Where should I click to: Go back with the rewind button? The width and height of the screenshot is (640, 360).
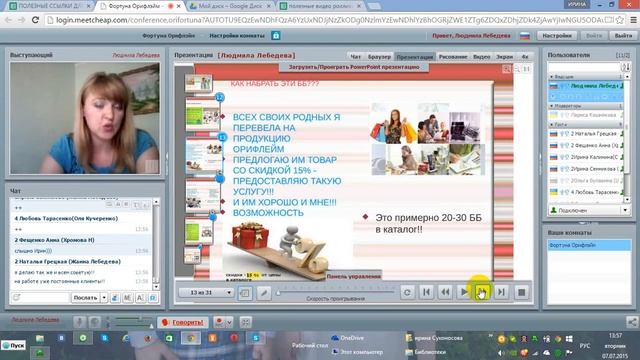coord(445,292)
